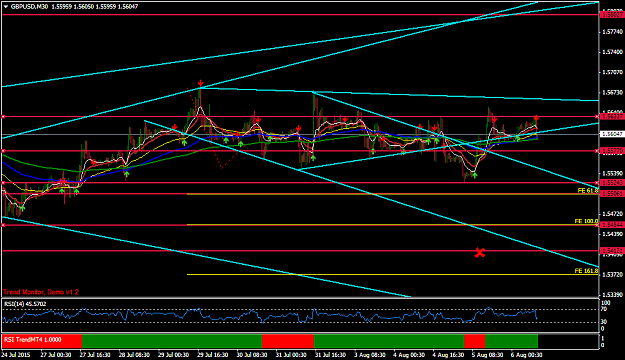Click the red price tag 1.55061
The width and height of the screenshot is (625, 360).
tap(612, 194)
